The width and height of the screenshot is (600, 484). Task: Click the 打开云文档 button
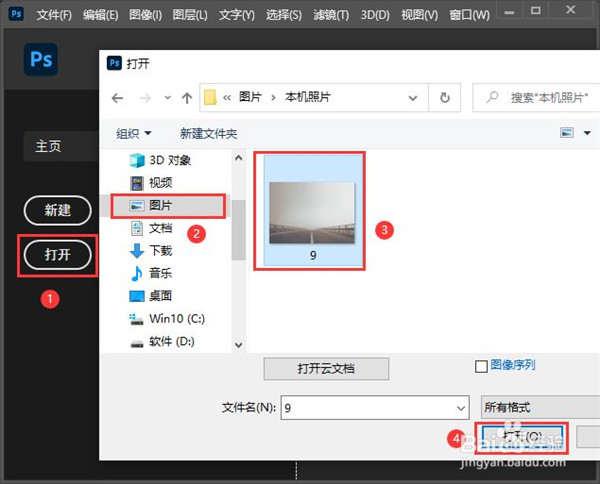click(325, 369)
